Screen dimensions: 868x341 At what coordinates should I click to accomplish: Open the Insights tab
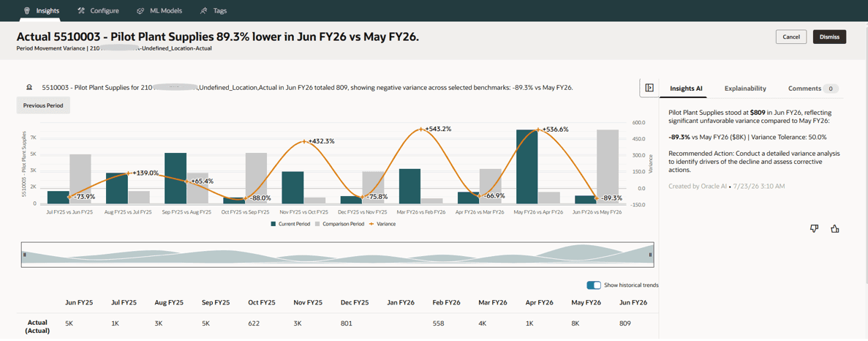(x=42, y=10)
